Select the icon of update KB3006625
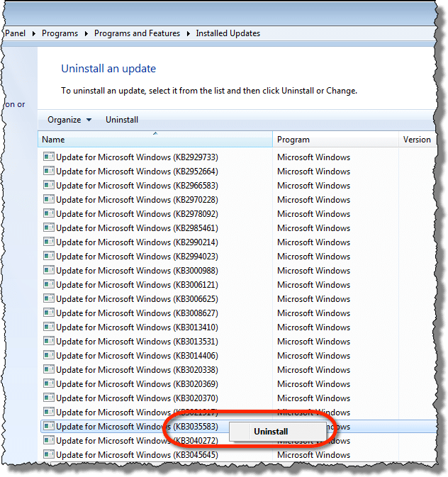 tap(49, 298)
